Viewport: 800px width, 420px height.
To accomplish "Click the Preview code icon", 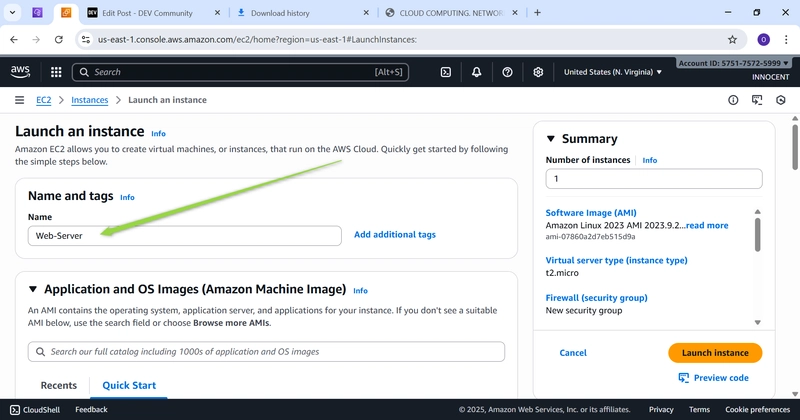I will 683,378.
